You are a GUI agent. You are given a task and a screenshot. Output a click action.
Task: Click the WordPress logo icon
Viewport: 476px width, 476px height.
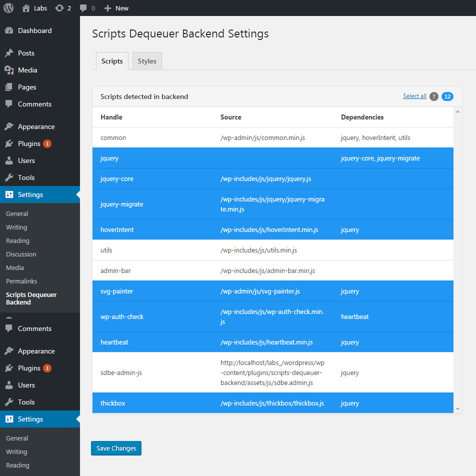pos(8,8)
